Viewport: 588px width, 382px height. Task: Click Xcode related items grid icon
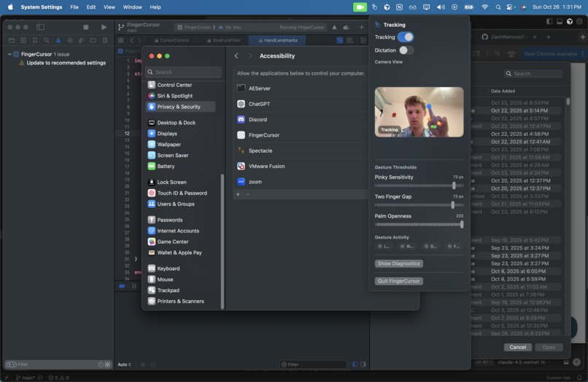click(121, 40)
